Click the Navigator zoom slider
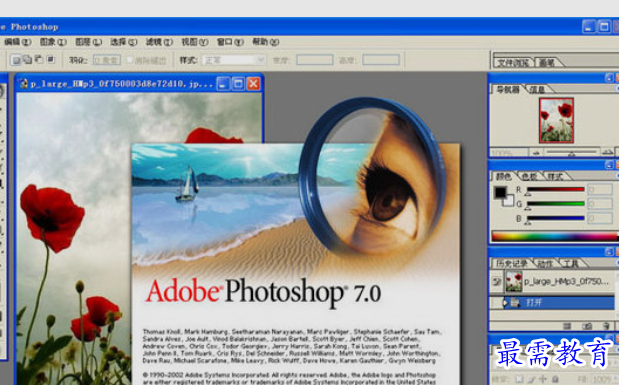The height and width of the screenshot is (385, 619). point(572,152)
